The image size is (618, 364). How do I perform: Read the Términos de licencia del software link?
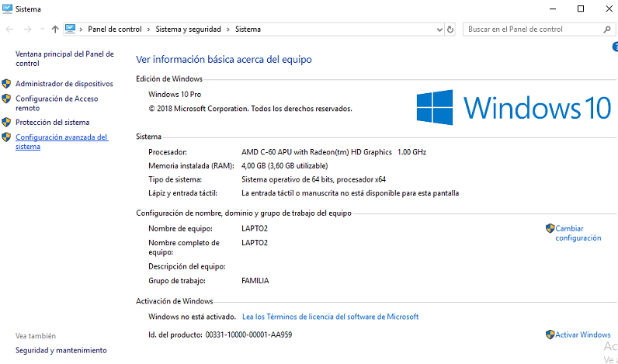[330, 317]
